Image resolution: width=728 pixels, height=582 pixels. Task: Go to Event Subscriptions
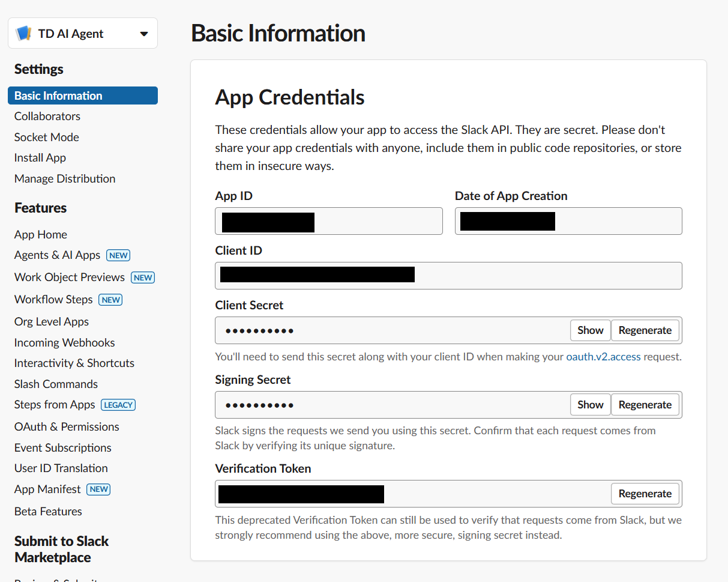[x=63, y=447]
